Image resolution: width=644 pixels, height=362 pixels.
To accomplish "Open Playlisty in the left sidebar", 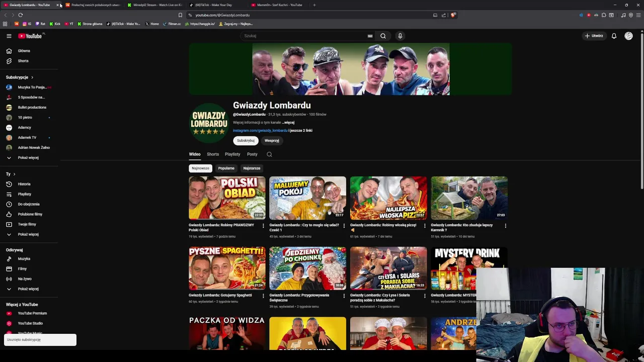I will 24,194.
